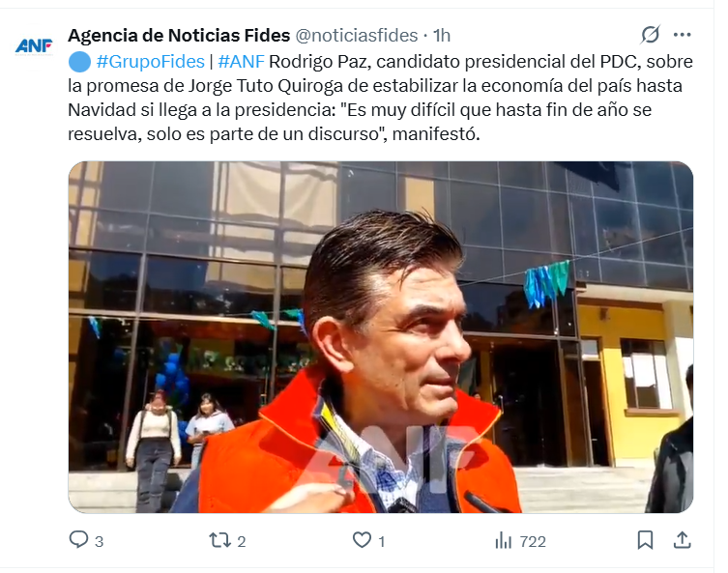View post analytics bar chart icon
The height and width of the screenshot is (573, 728).
504,541
